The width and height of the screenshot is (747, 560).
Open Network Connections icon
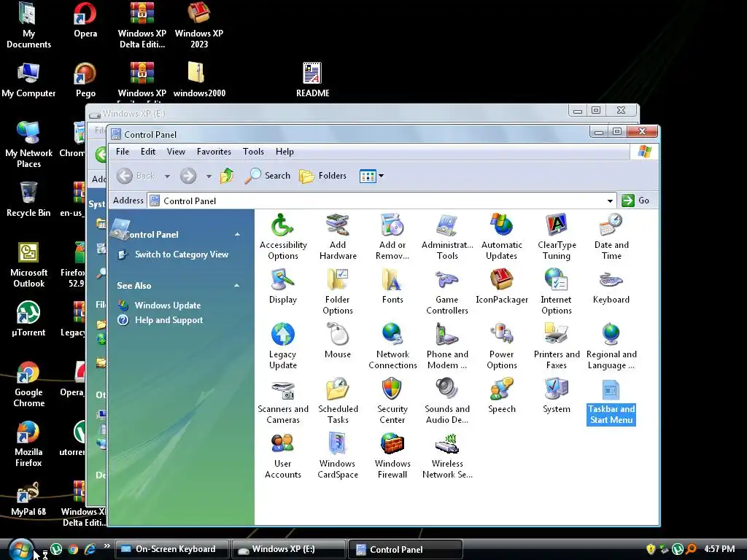pos(392,346)
